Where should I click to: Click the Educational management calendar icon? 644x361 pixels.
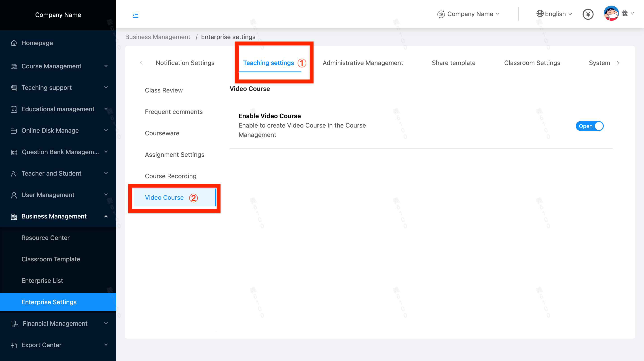(x=14, y=109)
